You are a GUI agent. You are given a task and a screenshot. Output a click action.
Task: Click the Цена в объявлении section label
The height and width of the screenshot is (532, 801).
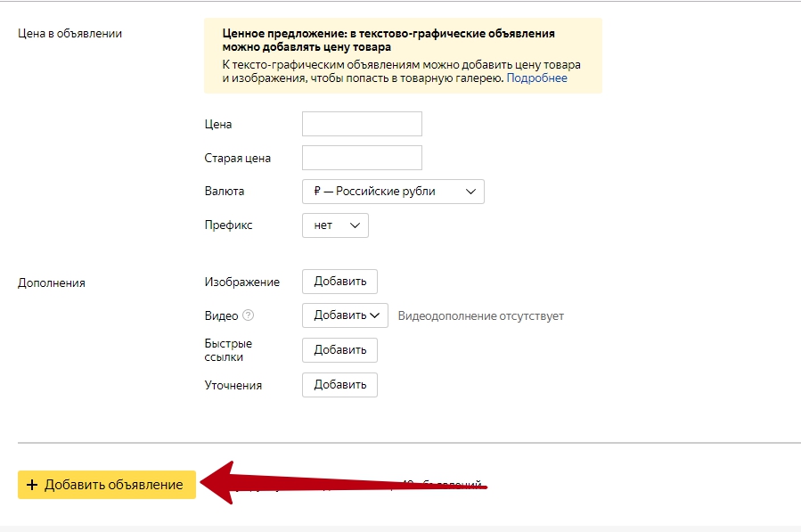point(70,34)
